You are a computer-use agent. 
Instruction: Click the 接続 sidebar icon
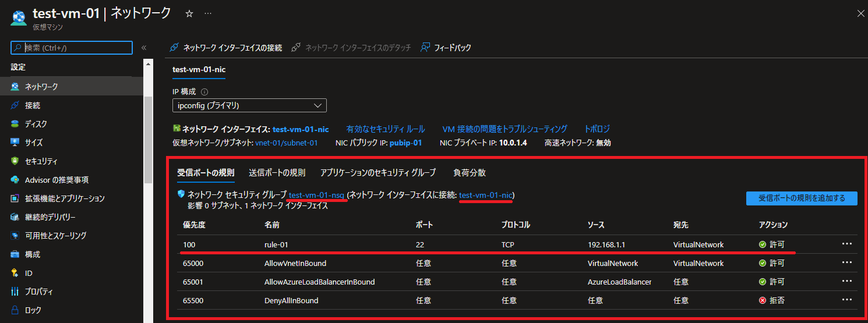point(15,105)
